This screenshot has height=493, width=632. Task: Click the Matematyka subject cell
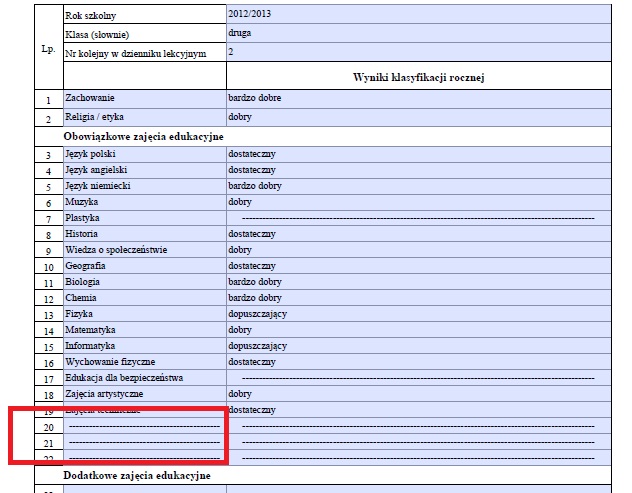(145, 330)
